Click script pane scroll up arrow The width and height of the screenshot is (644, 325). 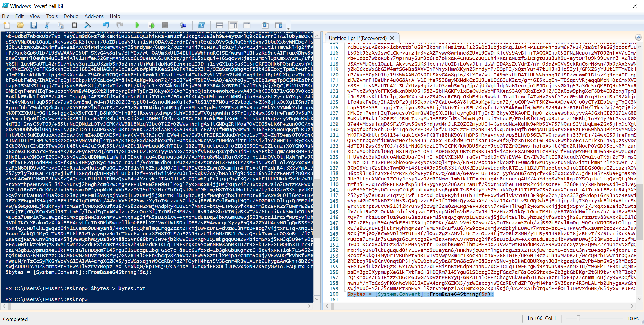click(640, 46)
